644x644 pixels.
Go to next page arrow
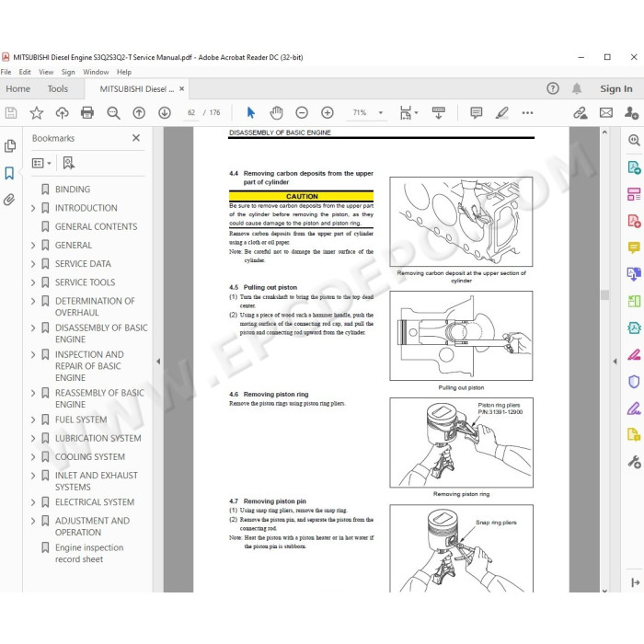(165, 112)
